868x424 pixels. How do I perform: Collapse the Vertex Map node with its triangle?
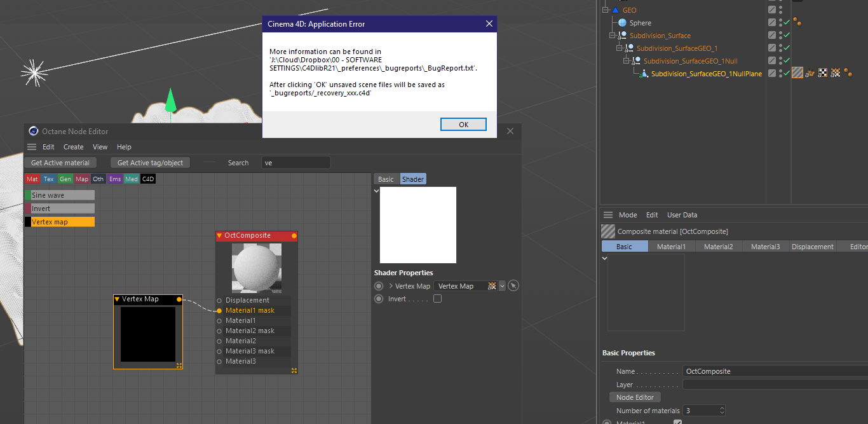pyautogui.click(x=117, y=299)
